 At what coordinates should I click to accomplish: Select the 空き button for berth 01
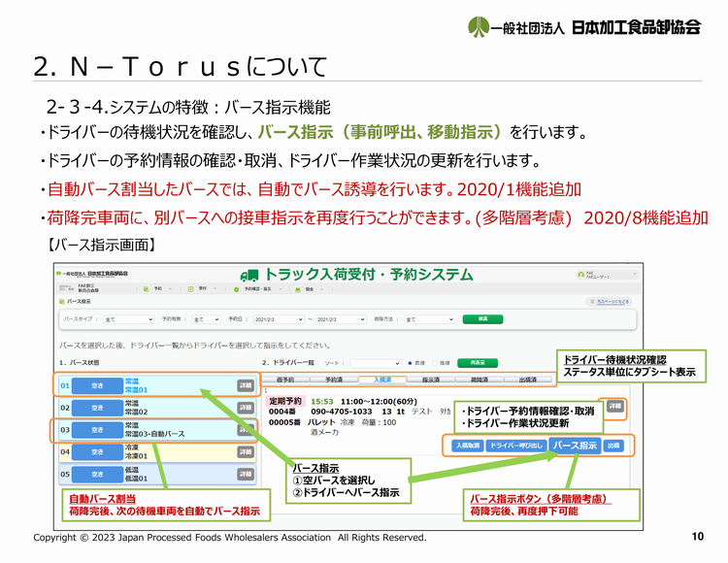pos(97,385)
